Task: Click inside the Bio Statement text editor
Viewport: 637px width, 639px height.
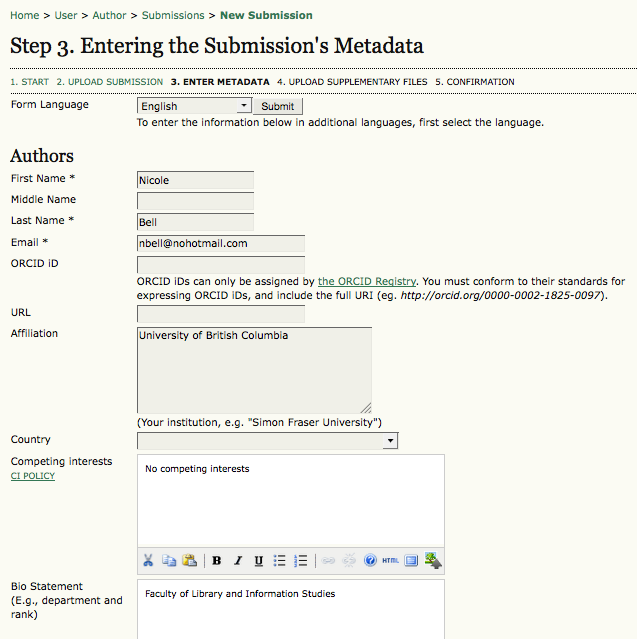Action: click(x=291, y=609)
